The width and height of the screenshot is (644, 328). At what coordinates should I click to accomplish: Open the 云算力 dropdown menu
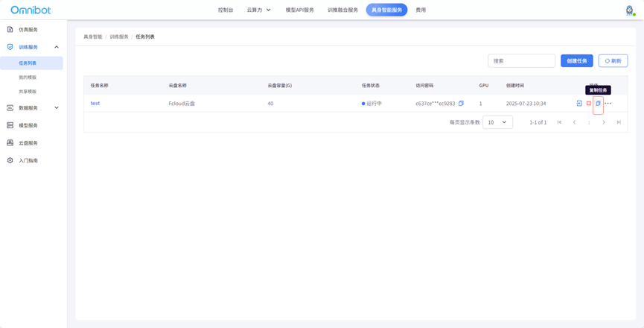coord(259,10)
